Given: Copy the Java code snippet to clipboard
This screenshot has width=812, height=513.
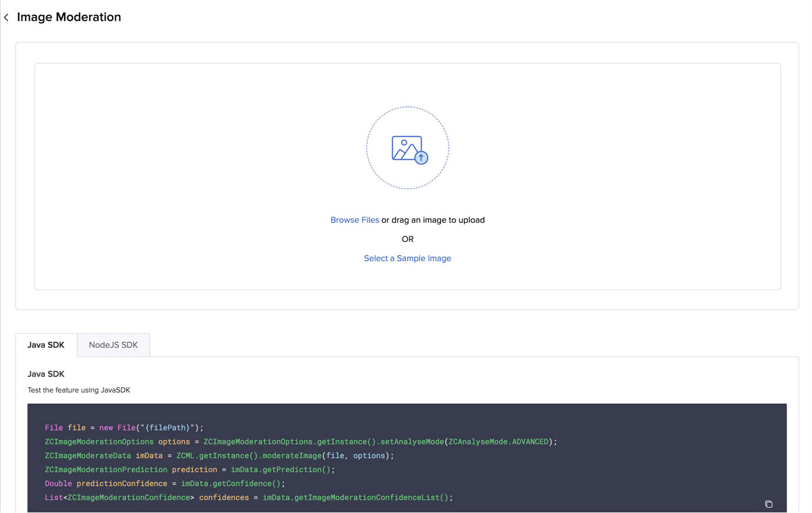Looking at the screenshot, I should (x=768, y=504).
